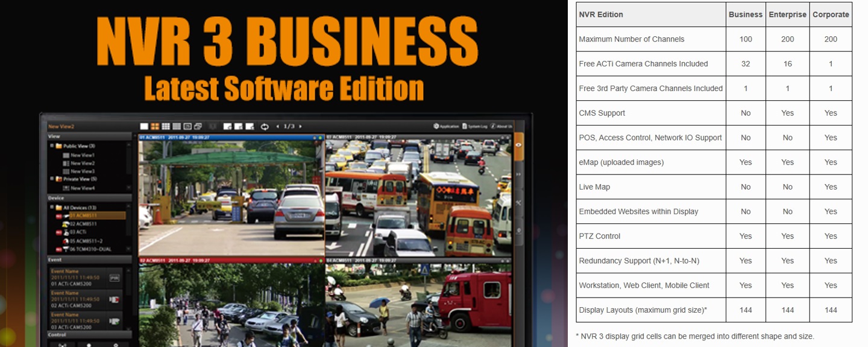Click 'Display Layouts (maximum grid size)*' label
868x347 pixels.
click(x=643, y=310)
